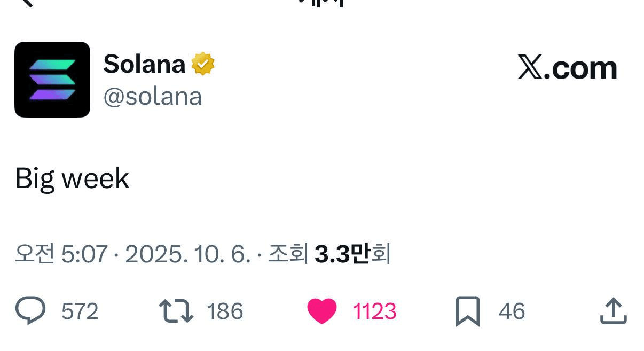Click the X.com logo text
644x351 pixels.
point(567,68)
